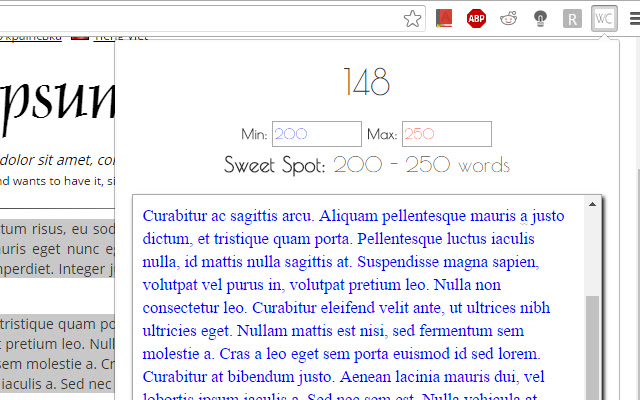Click the Max: label
Viewport: 640px width, 400px height.
(382, 134)
